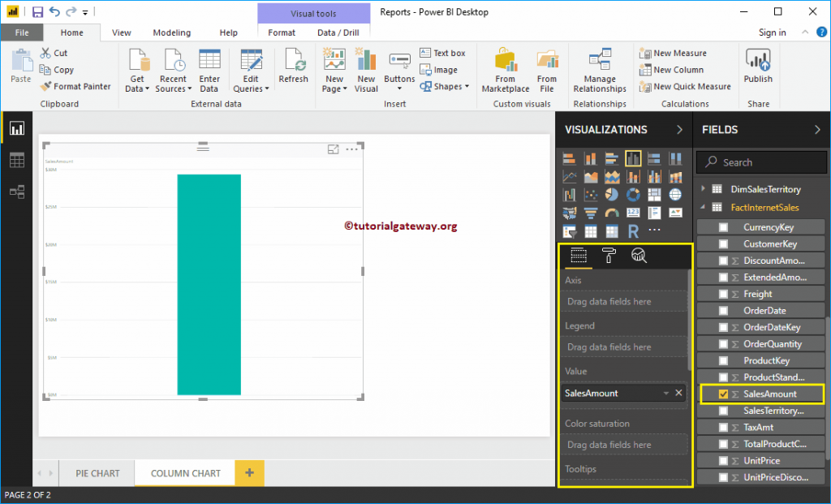Image resolution: width=831 pixels, height=504 pixels.
Task: Collapse the Fields pane with chevron
Action: [817, 130]
